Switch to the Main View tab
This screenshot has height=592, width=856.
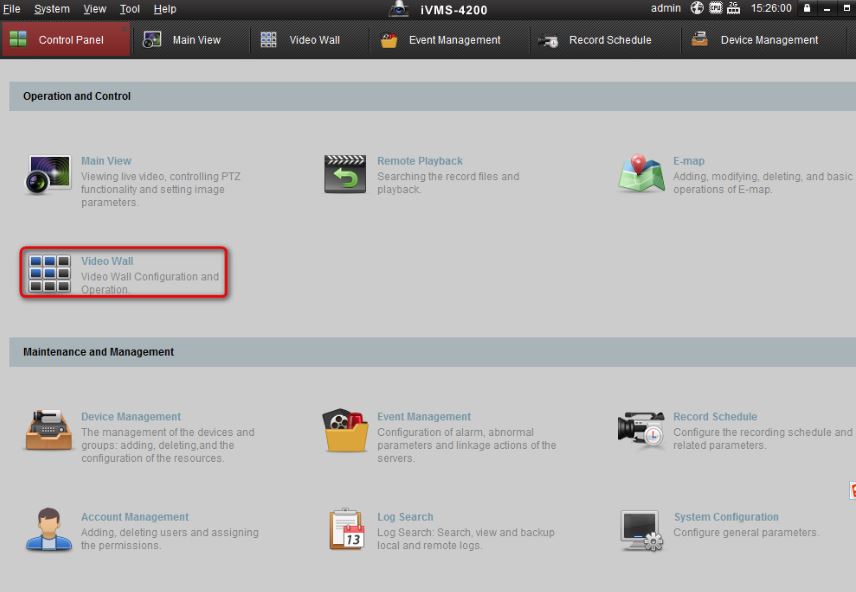tap(190, 40)
